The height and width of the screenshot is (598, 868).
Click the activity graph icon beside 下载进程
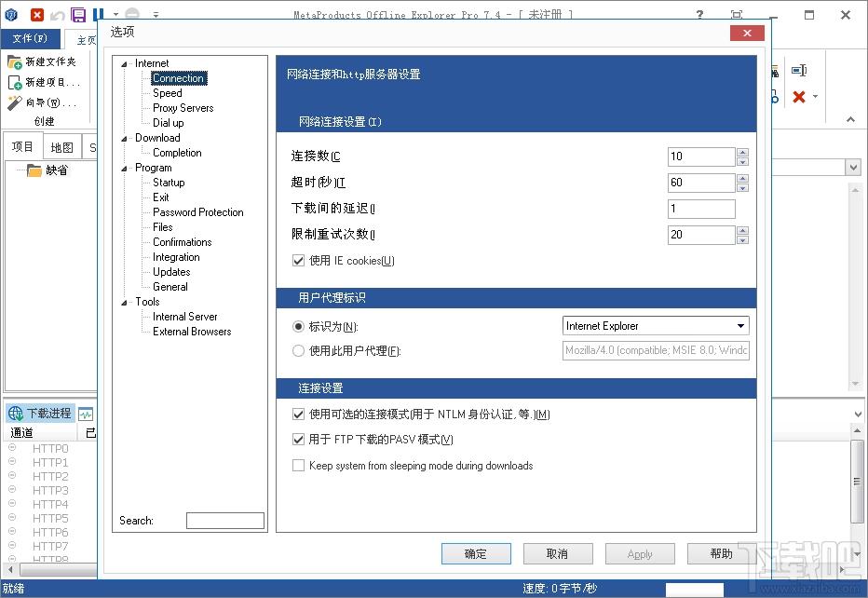[x=86, y=414]
